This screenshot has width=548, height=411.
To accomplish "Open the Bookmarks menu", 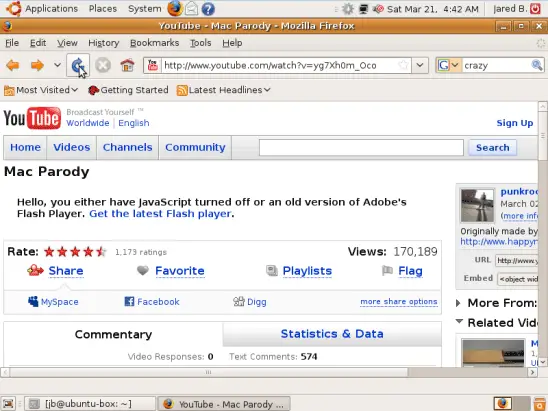I will point(154,43).
